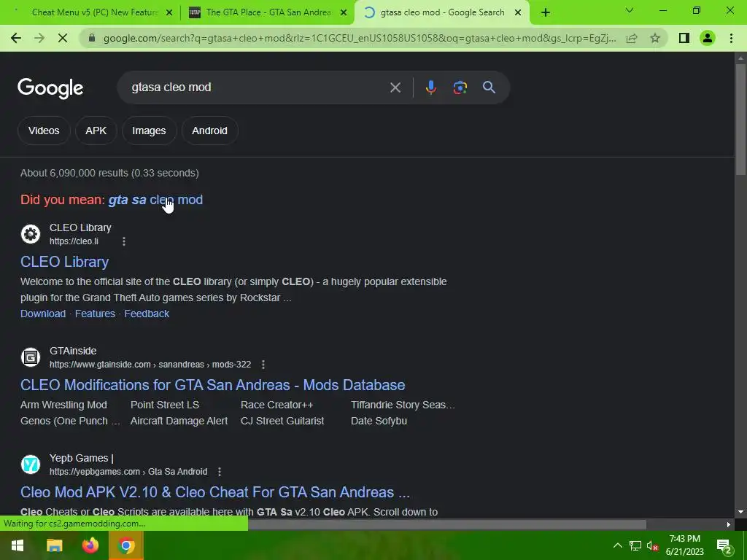Image resolution: width=747 pixels, height=560 pixels.
Task: Open the CLEO Library Feedback sitelink
Action: 147,314
